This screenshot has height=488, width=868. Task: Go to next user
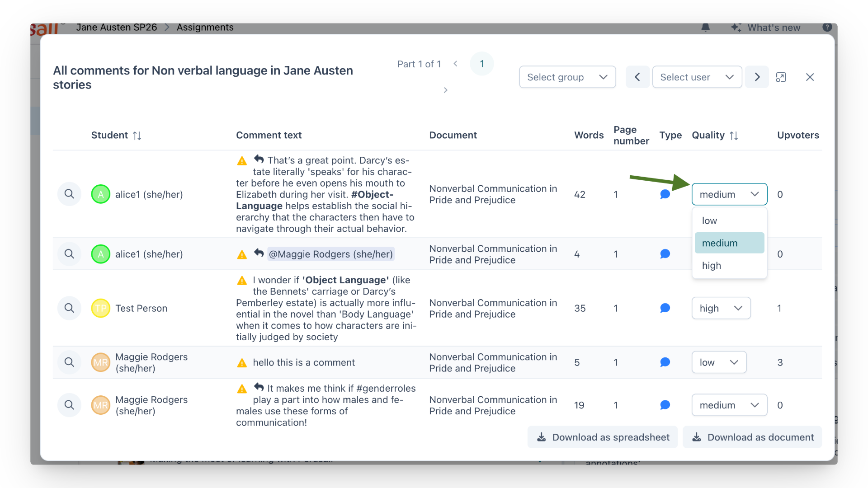click(x=757, y=77)
